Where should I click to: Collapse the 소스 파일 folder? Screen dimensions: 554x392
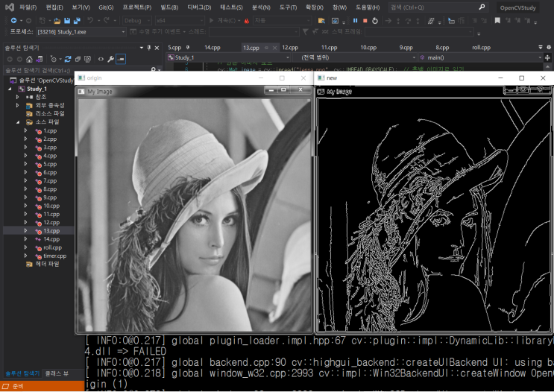click(x=18, y=122)
